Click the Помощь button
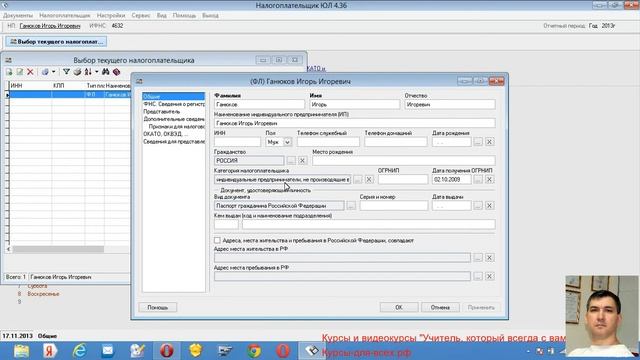Image resolution: width=640 pixels, height=360 pixels. click(x=158, y=307)
